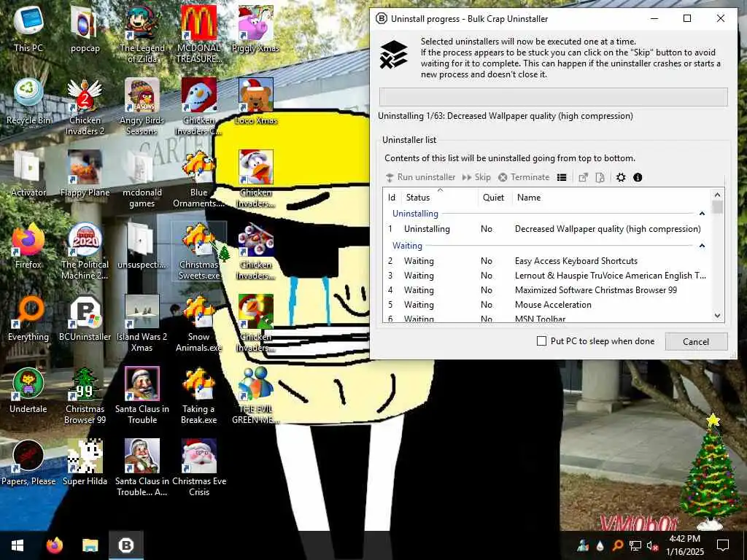The width and height of the screenshot is (747, 560).
Task: Open the notification center
Action: [723, 545]
